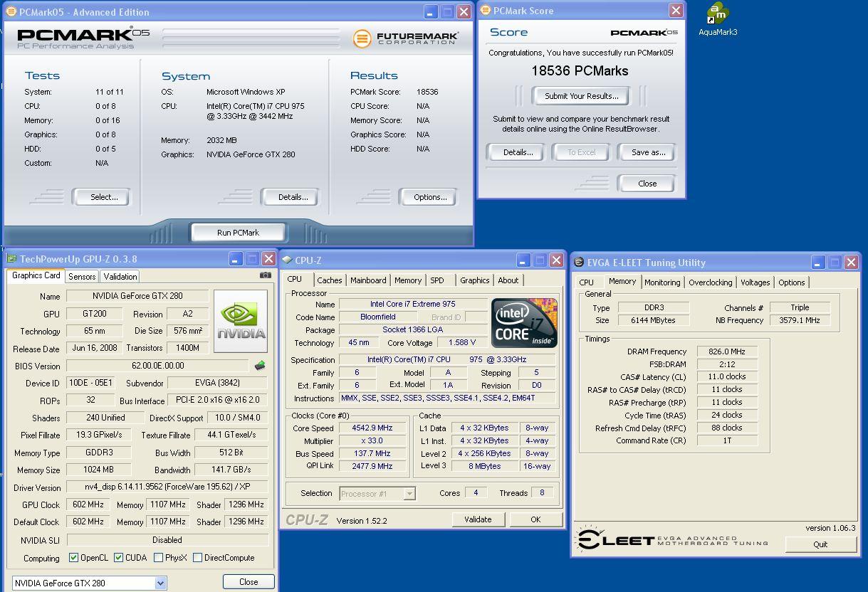Open the Graphics tab in CPU-Z
This screenshot has height=592, width=868.
(475, 280)
